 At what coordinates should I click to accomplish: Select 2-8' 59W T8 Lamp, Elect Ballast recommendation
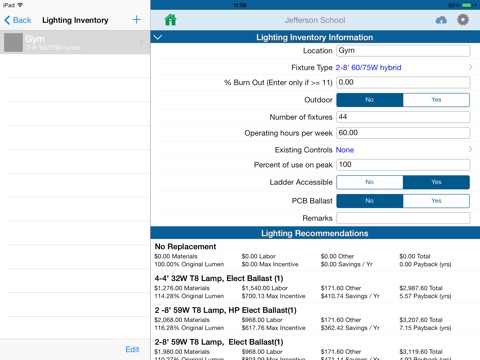(x=315, y=348)
